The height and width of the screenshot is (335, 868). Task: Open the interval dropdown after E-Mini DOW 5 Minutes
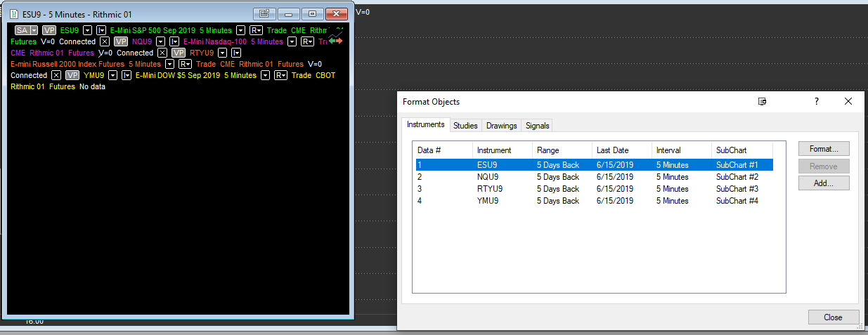(x=265, y=75)
